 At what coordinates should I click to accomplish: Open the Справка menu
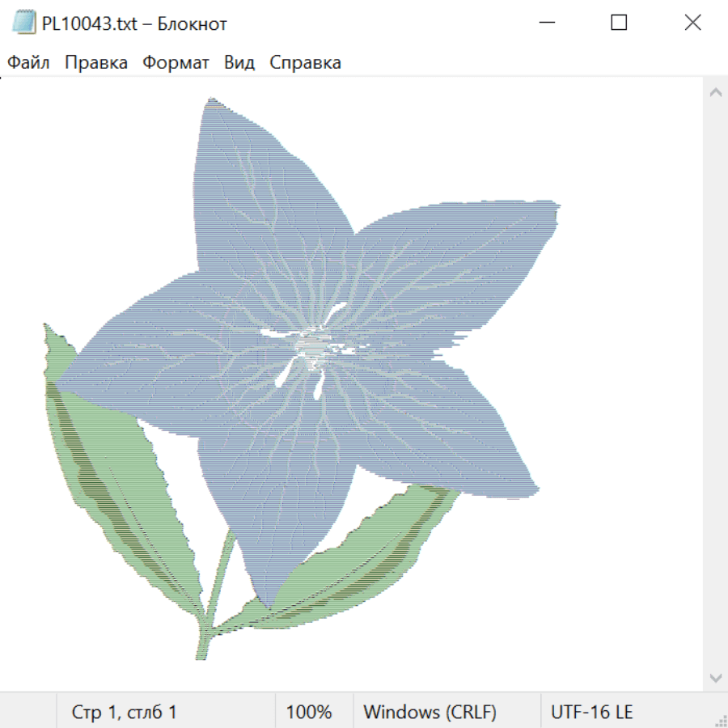(x=305, y=63)
